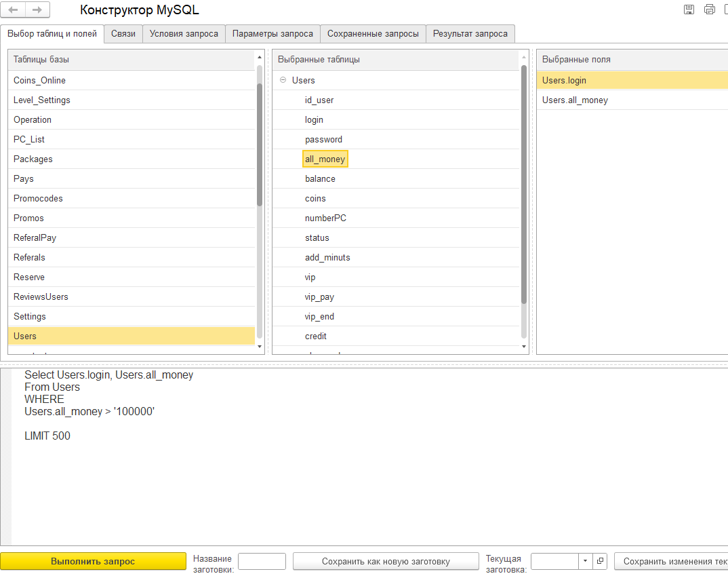Select the coins field

[315, 198]
